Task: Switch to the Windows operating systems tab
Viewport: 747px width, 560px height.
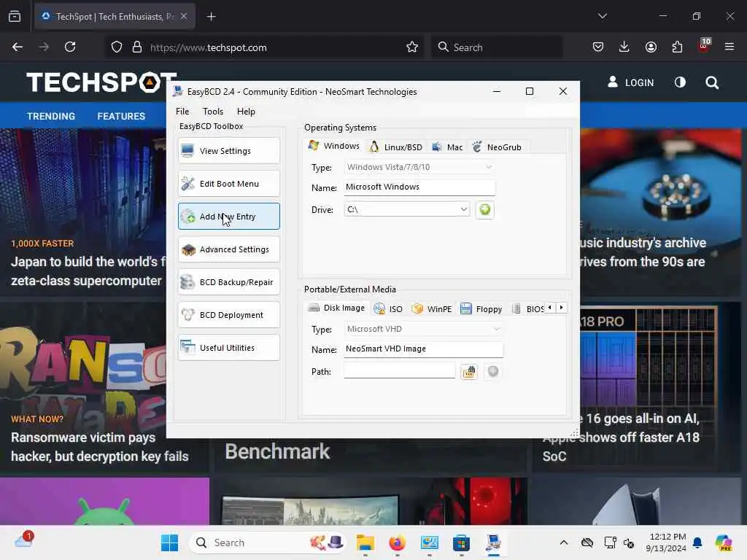Action: (x=334, y=146)
